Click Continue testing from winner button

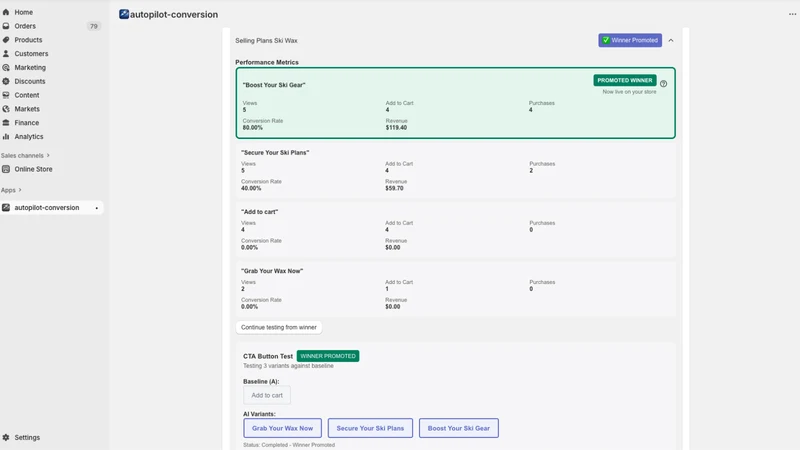(x=279, y=328)
